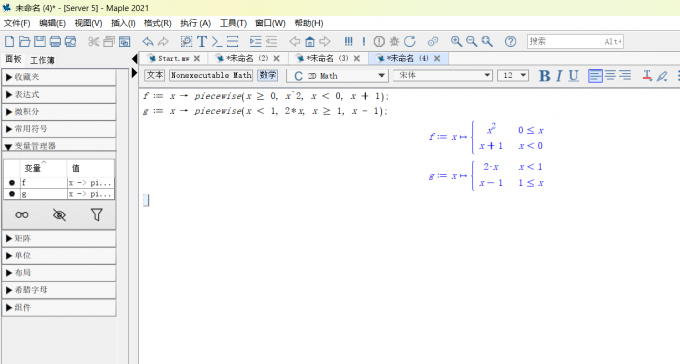This screenshot has height=364, width=680.
Task: Open the 2D Math style dropdown
Action: (x=337, y=75)
